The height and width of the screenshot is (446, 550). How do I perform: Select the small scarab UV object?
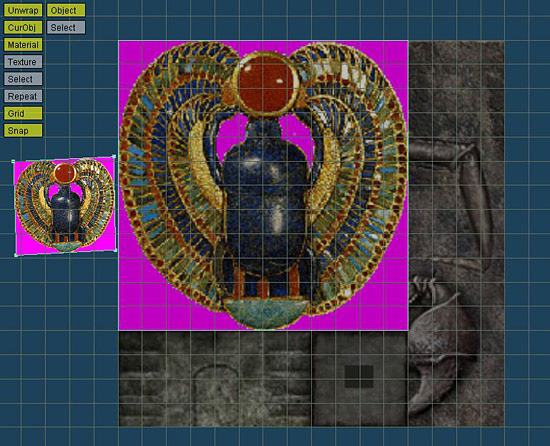(65, 206)
